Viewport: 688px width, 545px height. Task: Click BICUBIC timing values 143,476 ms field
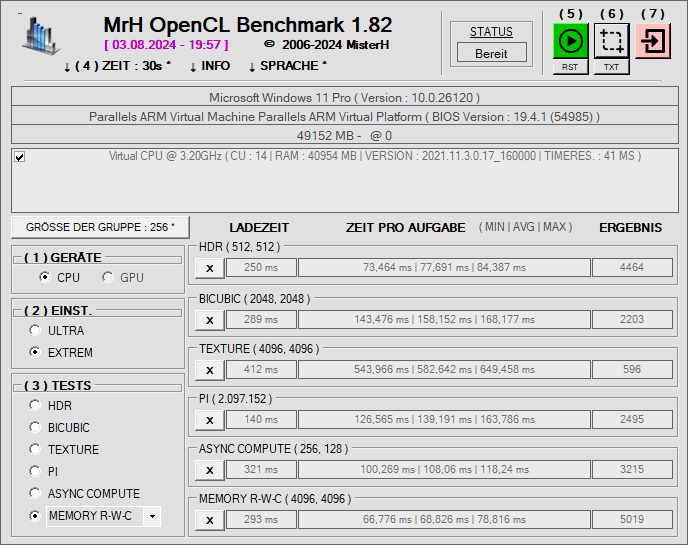(444, 319)
